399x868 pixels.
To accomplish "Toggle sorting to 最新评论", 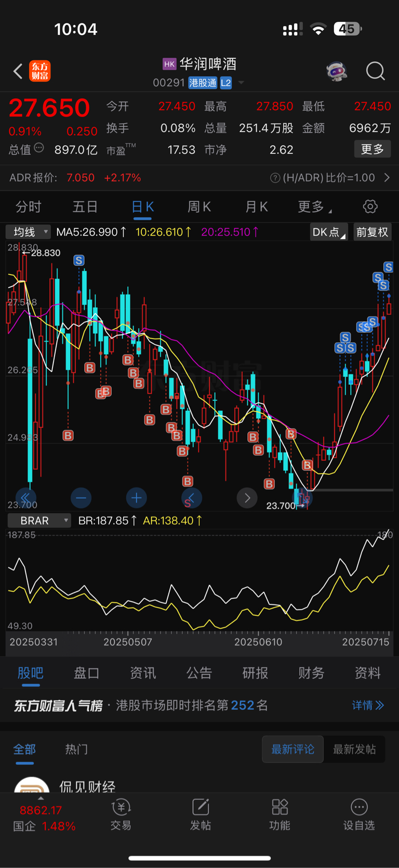I will tap(293, 749).
